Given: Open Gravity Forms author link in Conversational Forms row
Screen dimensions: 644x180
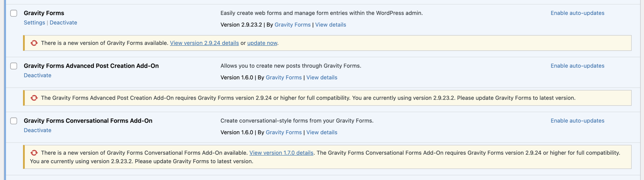Looking at the screenshot, I should point(284,132).
